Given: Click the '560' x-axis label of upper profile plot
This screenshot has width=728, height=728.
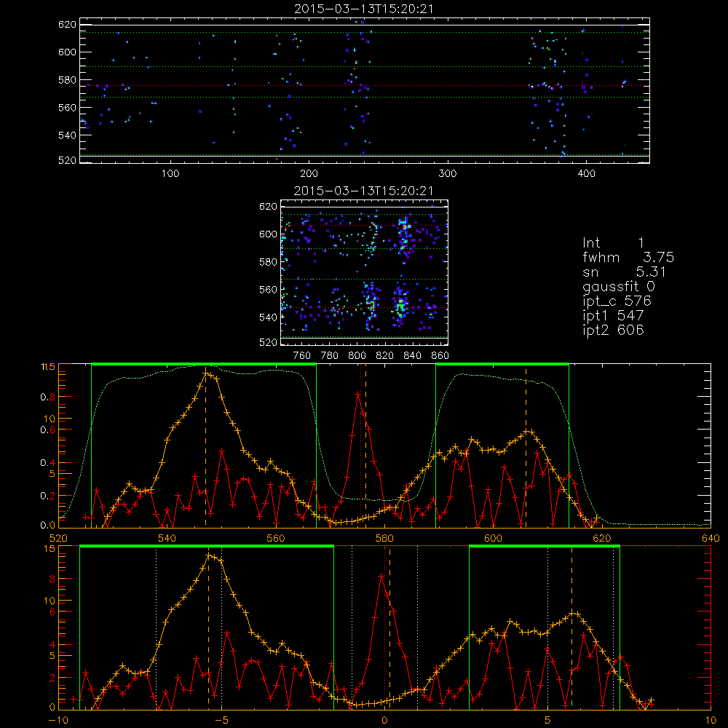Looking at the screenshot, I should point(276,539).
